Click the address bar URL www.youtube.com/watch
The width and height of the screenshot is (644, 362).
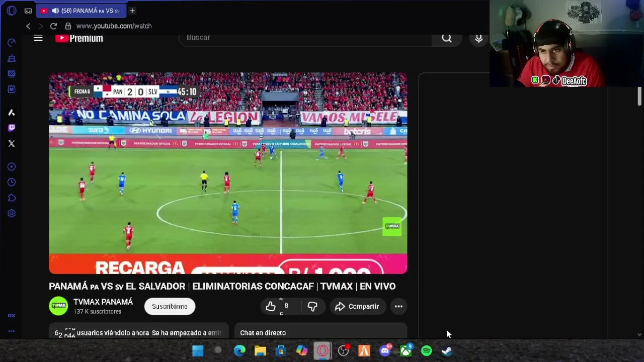[114, 26]
